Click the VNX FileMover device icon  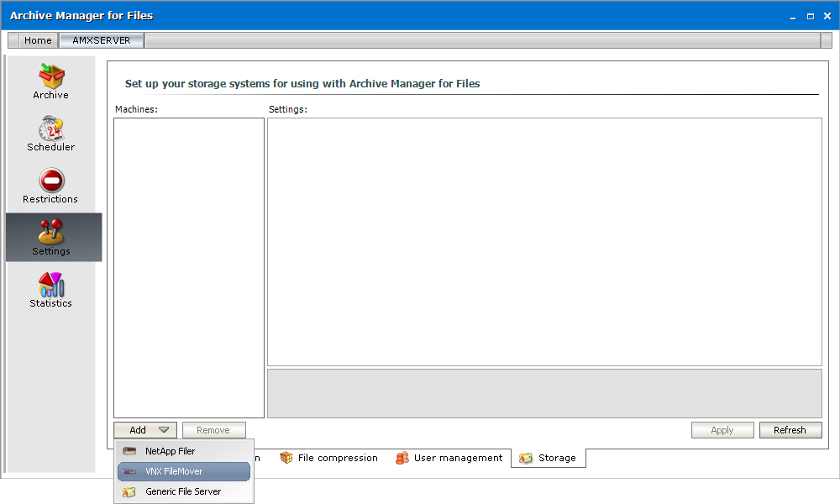pyautogui.click(x=129, y=471)
